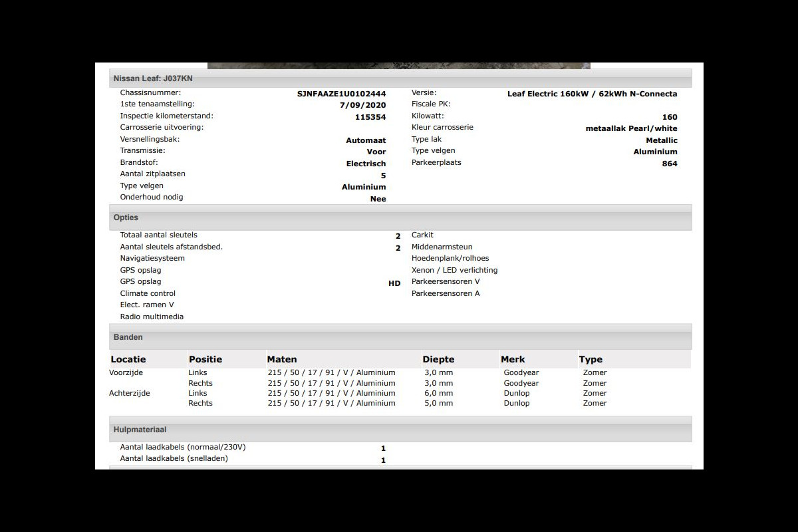Click the first registration date 7/09/2020

[x=362, y=105]
